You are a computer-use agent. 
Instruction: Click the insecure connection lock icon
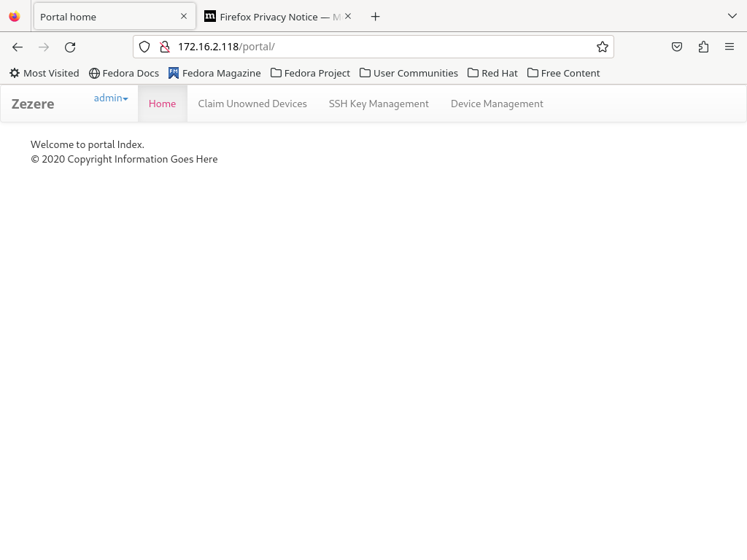[165, 47]
